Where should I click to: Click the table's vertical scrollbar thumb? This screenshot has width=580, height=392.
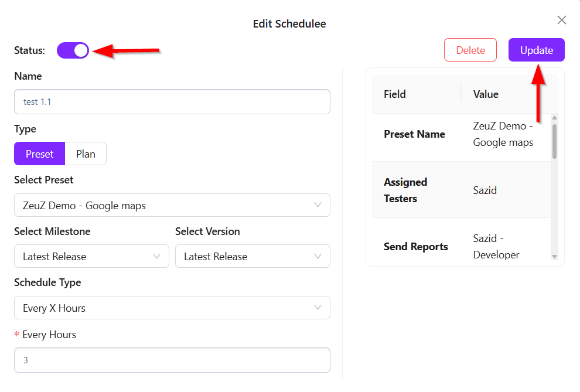coord(554,141)
